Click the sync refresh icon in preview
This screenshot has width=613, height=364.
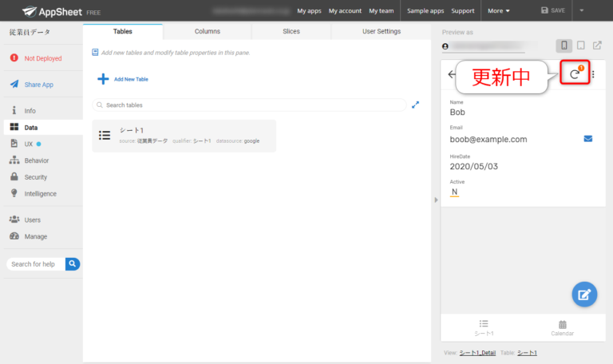(x=574, y=74)
